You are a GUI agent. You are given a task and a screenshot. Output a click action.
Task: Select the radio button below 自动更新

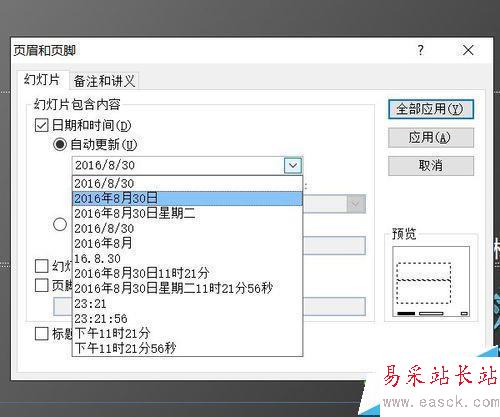60,224
